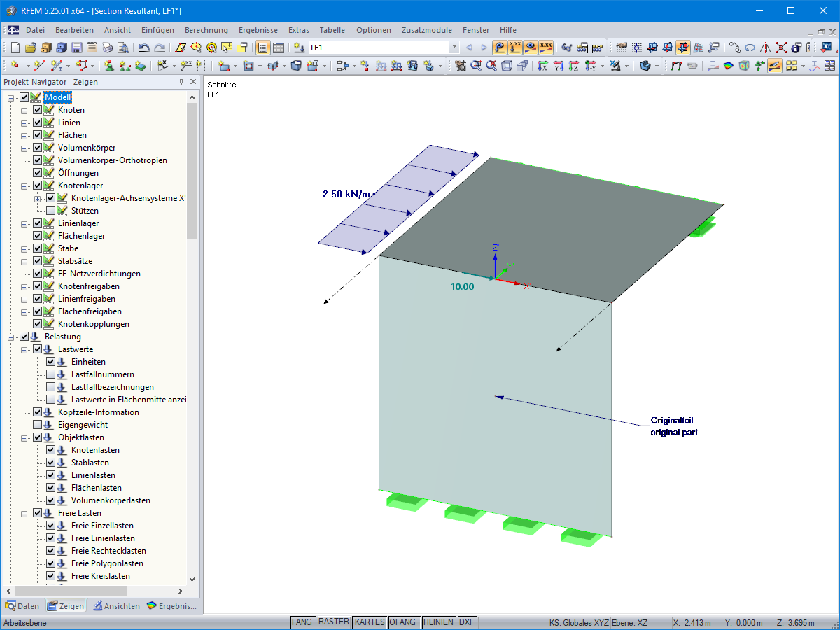Uncheck the Knoten checkbox
840x630 pixels.
point(38,110)
